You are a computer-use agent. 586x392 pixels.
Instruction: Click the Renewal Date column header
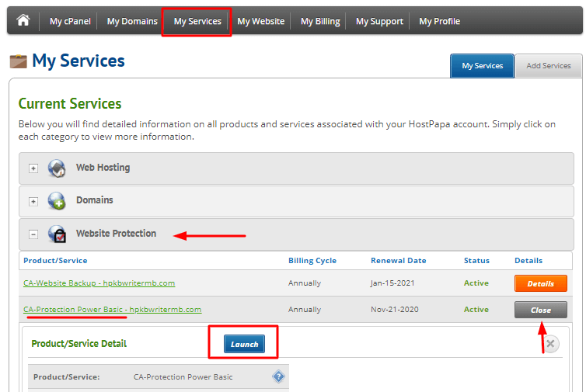click(399, 261)
